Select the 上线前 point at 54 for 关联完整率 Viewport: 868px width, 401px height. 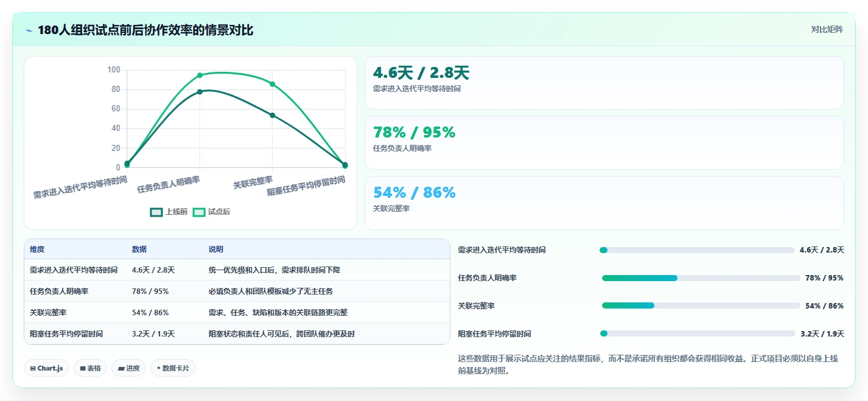pyautogui.click(x=272, y=115)
